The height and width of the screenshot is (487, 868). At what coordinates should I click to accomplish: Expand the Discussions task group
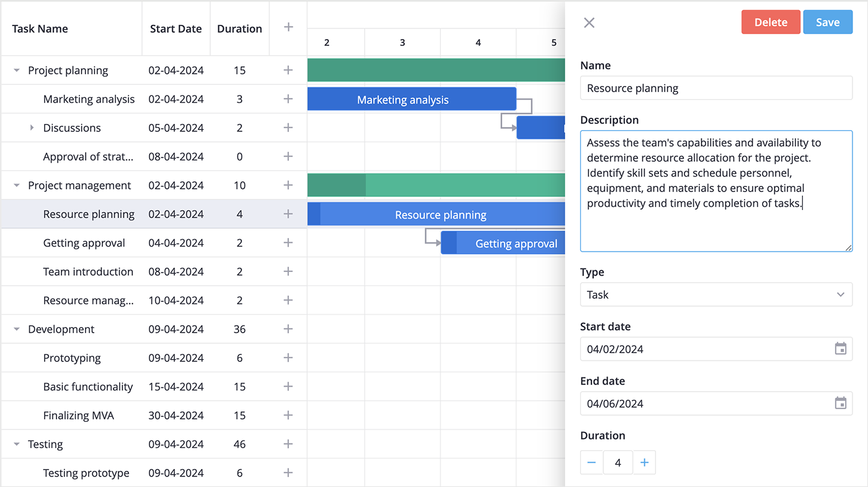click(32, 128)
